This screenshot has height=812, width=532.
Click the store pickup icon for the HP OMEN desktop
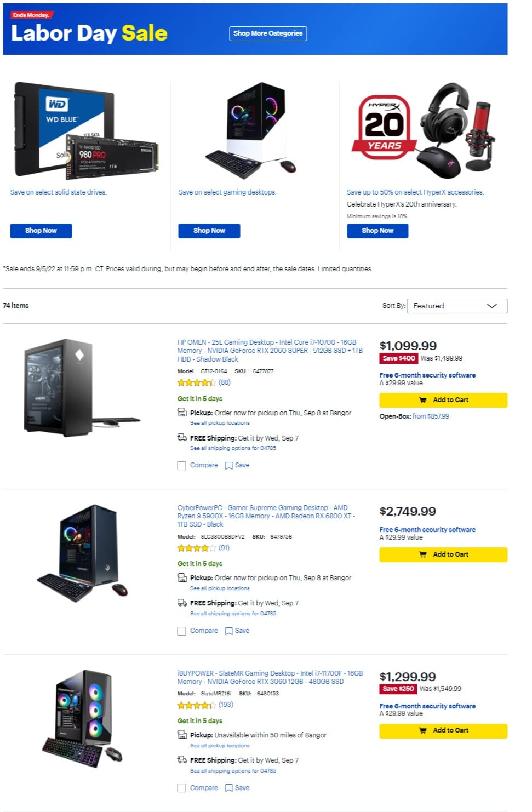(181, 412)
